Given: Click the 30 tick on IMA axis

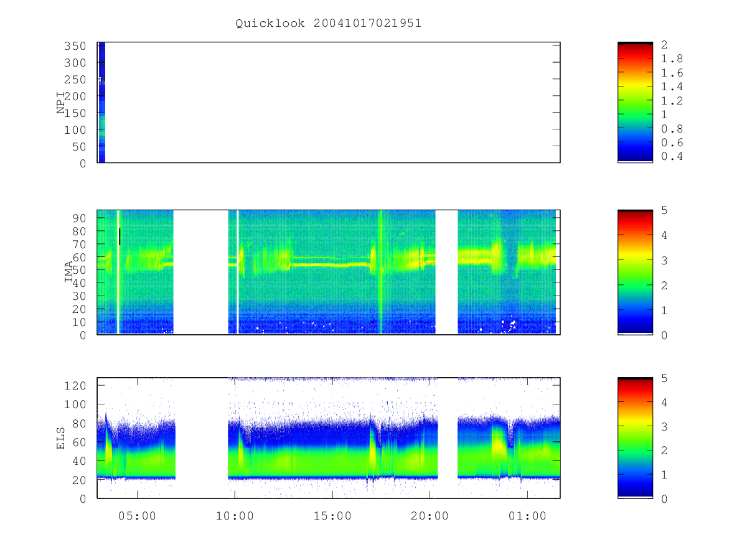Looking at the screenshot, I should 79,296.
